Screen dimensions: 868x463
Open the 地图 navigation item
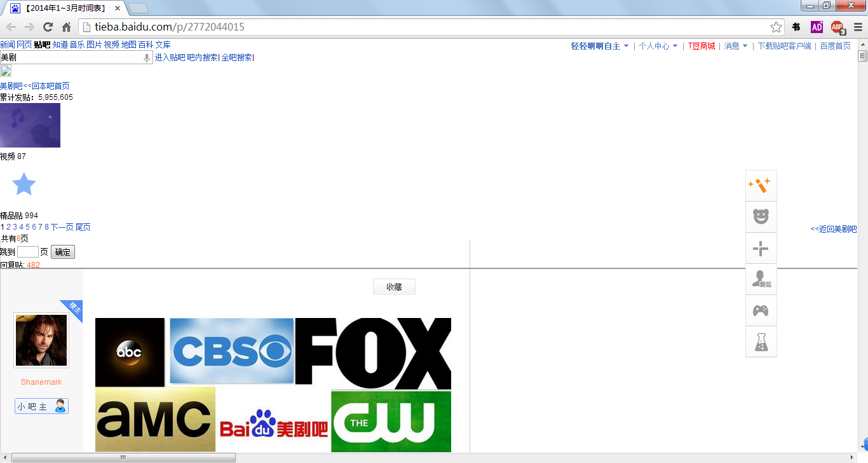point(129,45)
